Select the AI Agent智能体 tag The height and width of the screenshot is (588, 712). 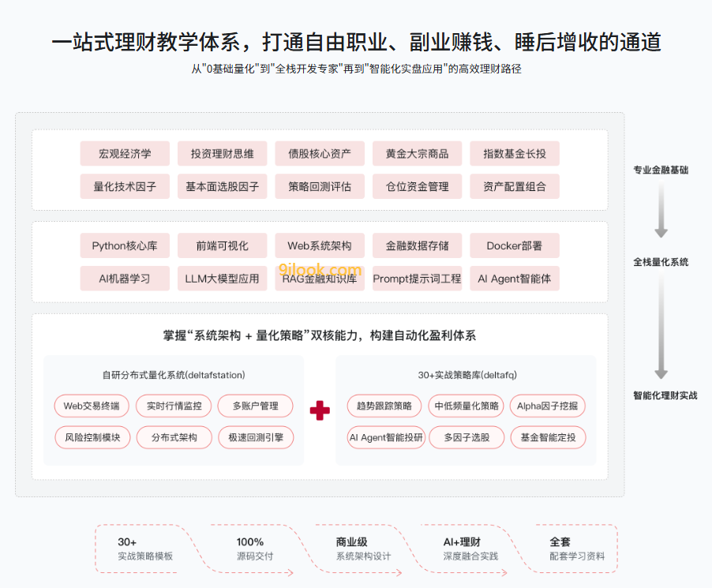(515, 279)
